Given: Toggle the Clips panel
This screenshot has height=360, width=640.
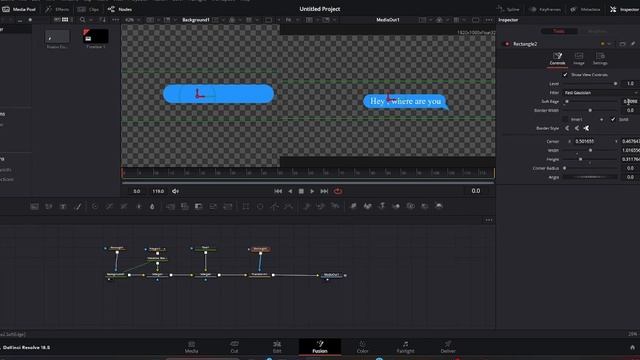Looking at the screenshot, I should [x=89, y=9].
